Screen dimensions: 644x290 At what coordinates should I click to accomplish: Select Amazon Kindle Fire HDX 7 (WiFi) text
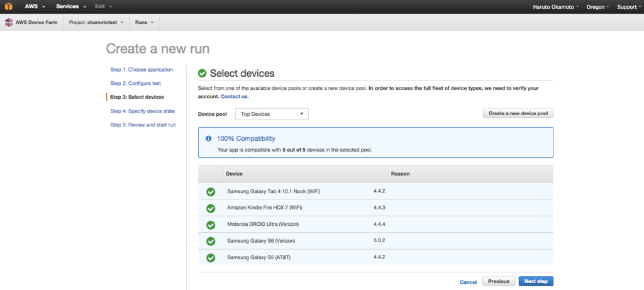pyautogui.click(x=266, y=208)
